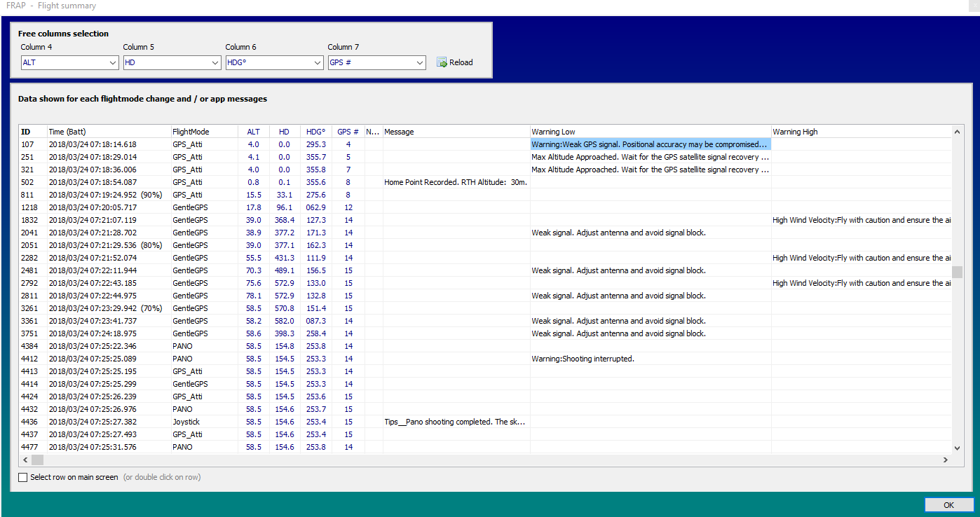Select the highlighted Weak GPS signal warning cell
Image resolution: width=980 pixels, height=517 pixels.
(x=650, y=144)
